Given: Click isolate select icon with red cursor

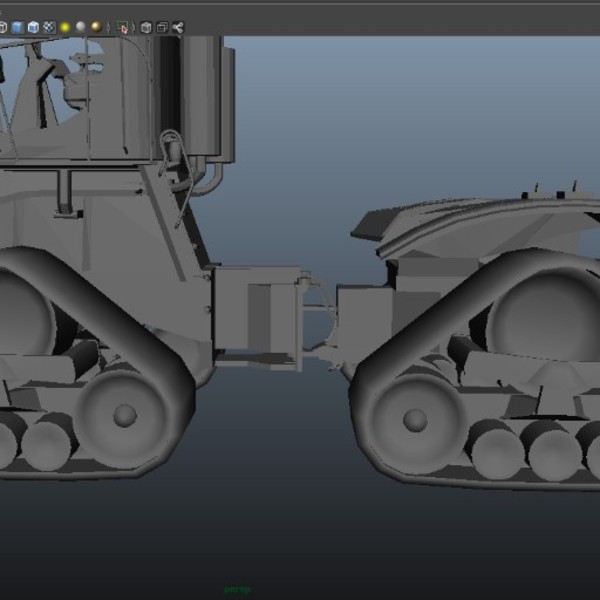Looking at the screenshot, I should (122, 28).
